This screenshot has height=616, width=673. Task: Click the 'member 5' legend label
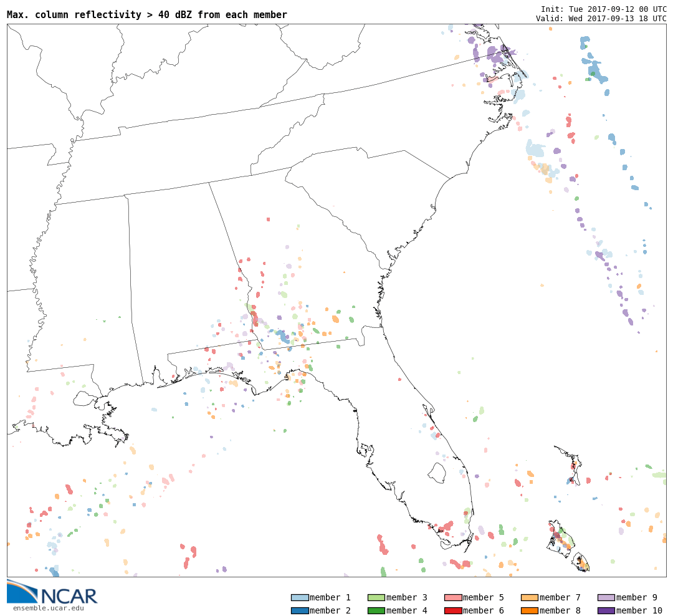pyautogui.click(x=484, y=597)
